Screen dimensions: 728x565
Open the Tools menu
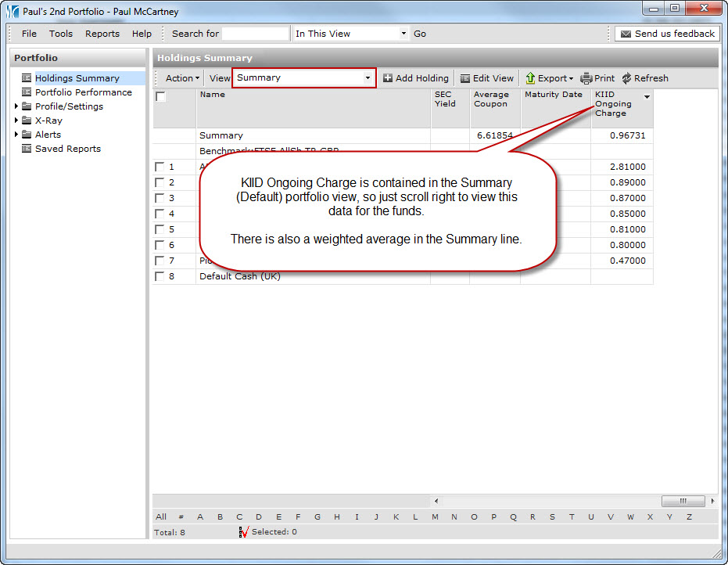click(61, 34)
